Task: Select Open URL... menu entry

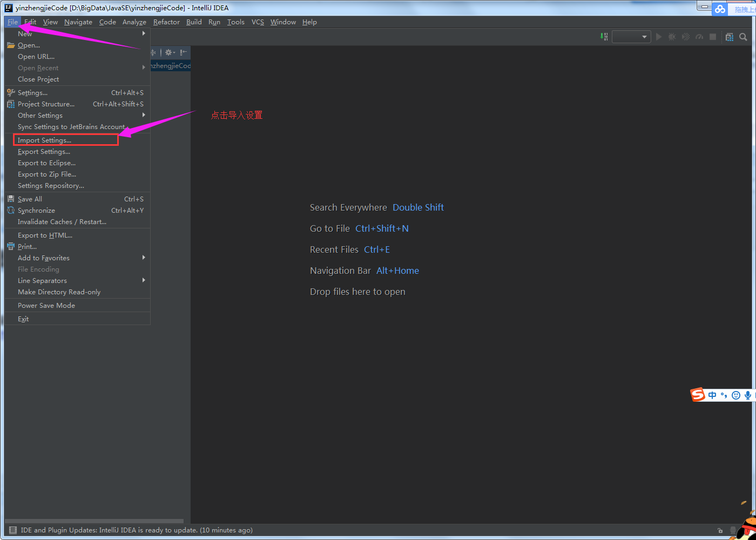Action: tap(77, 56)
